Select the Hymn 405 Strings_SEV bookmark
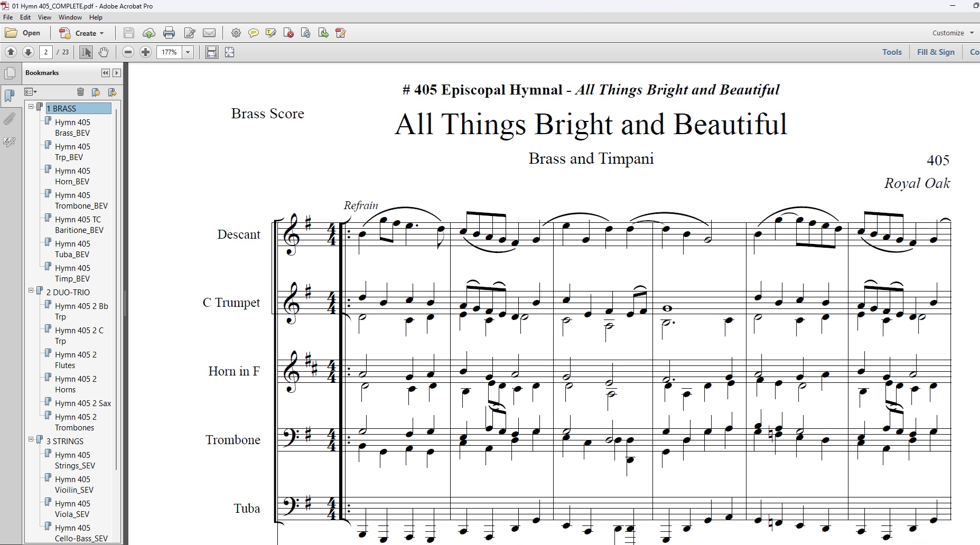 click(74, 460)
